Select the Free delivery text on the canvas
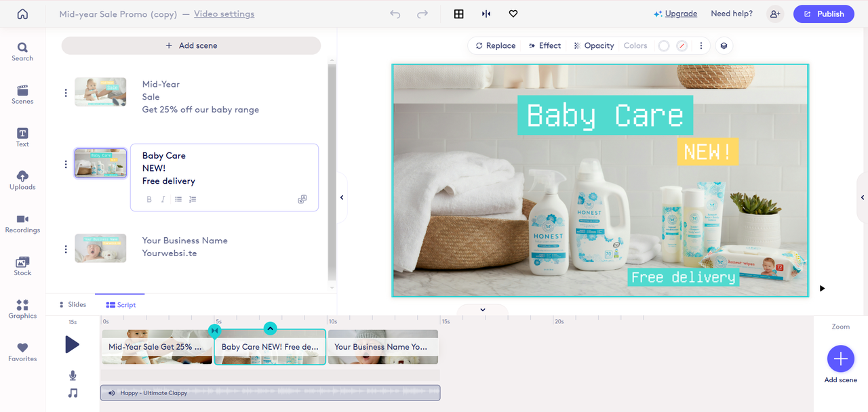Image resolution: width=868 pixels, height=412 pixels. click(x=683, y=277)
